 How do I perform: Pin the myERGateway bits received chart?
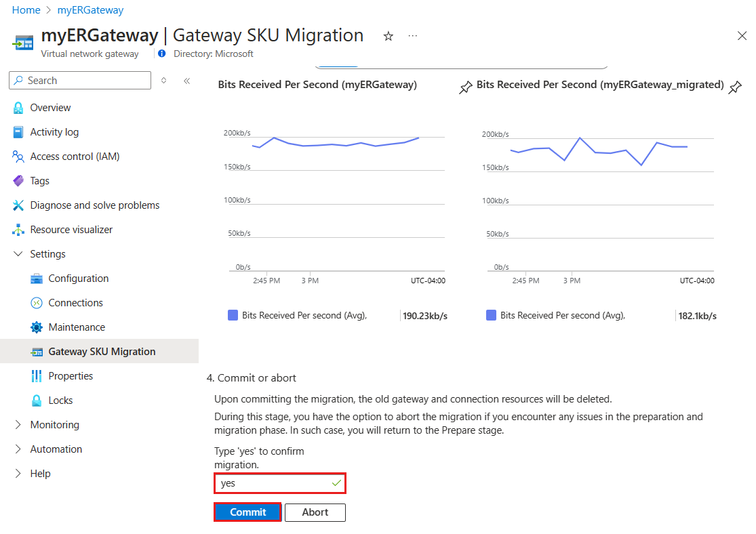pos(466,87)
